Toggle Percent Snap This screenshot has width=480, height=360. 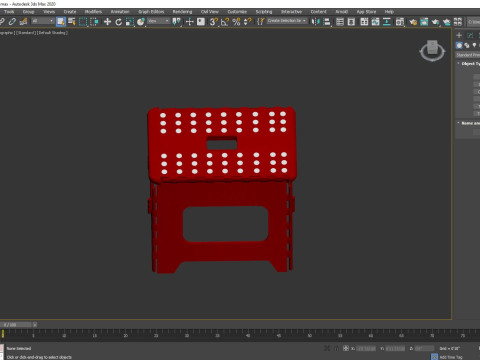236,22
